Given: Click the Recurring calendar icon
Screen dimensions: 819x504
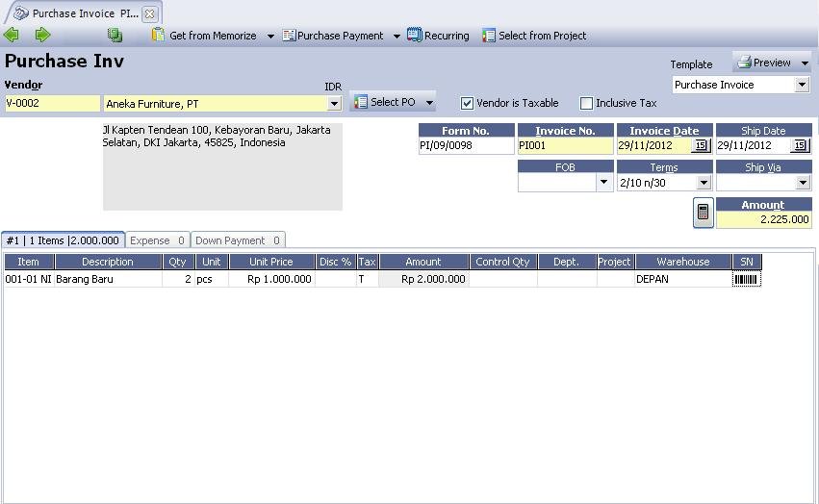Looking at the screenshot, I should point(414,35).
